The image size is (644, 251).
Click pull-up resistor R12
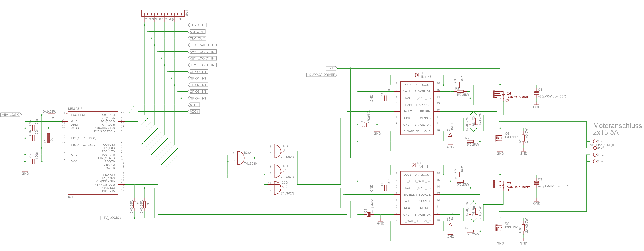pyautogui.click(x=134, y=204)
